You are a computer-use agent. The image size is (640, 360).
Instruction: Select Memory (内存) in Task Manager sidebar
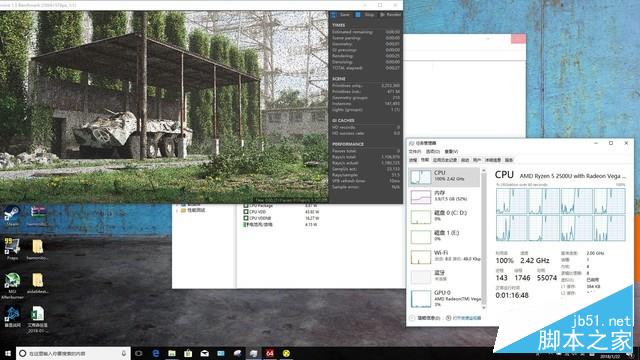(x=445, y=197)
